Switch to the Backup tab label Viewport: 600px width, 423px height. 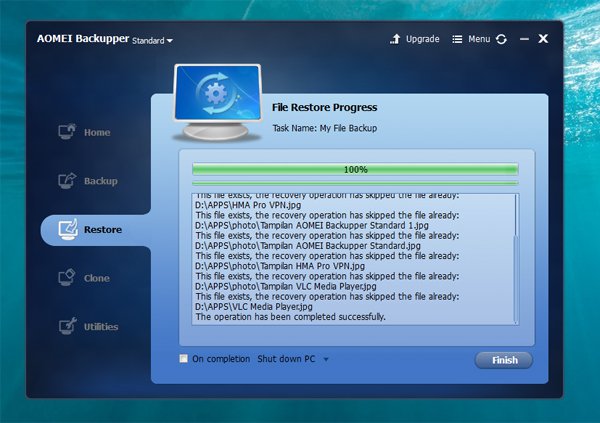coord(101,181)
